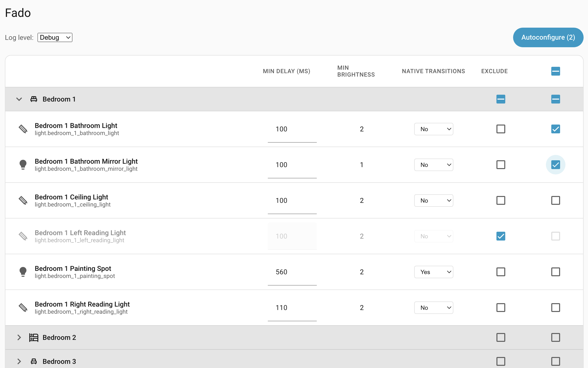Click the bed icon next to Bedroom 3

(34, 361)
